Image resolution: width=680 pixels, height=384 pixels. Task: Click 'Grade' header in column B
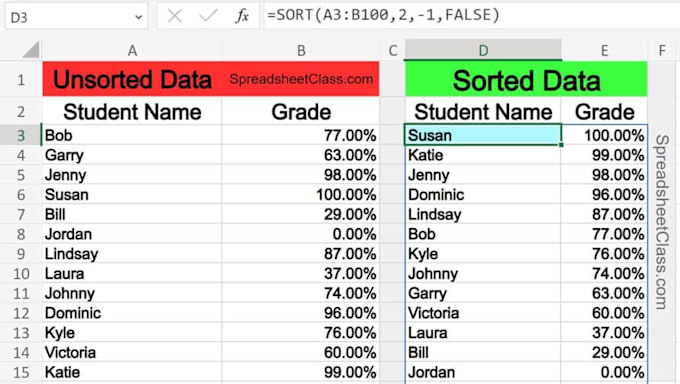(301, 112)
